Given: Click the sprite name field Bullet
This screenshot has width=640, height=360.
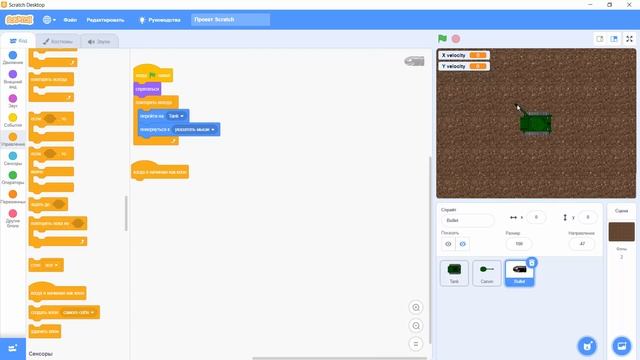Looking at the screenshot, I should pos(467,220).
